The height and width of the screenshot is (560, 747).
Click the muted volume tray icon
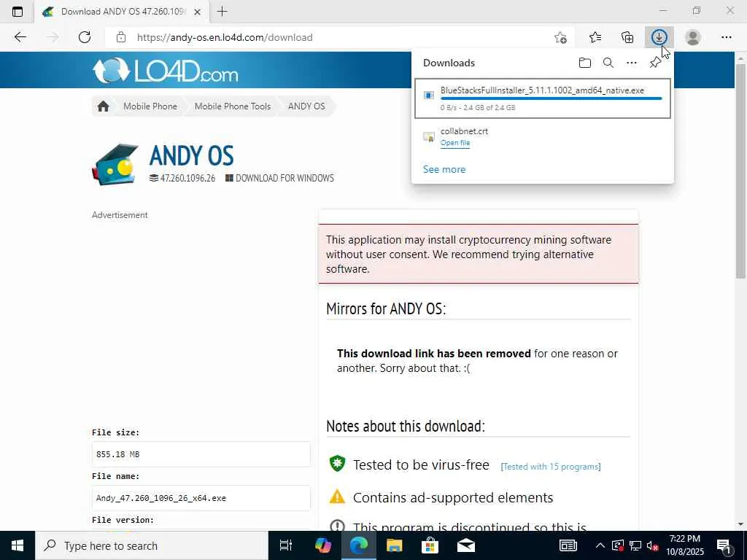pyautogui.click(x=653, y=545)
